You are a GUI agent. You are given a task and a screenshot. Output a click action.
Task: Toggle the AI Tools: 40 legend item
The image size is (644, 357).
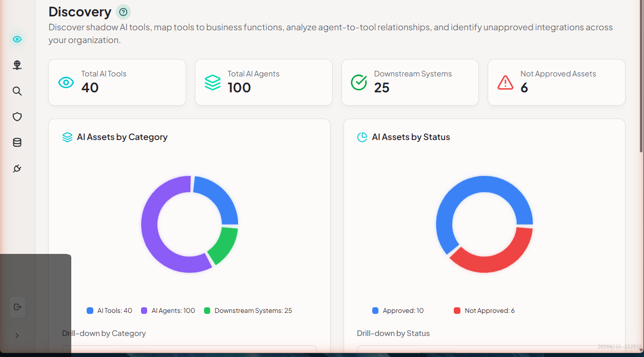click(x=110, y=311)
